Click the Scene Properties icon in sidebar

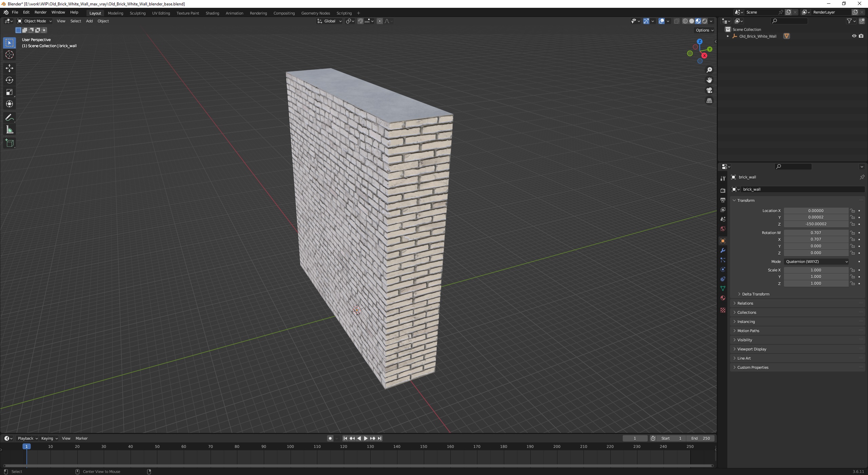[724, 219]
